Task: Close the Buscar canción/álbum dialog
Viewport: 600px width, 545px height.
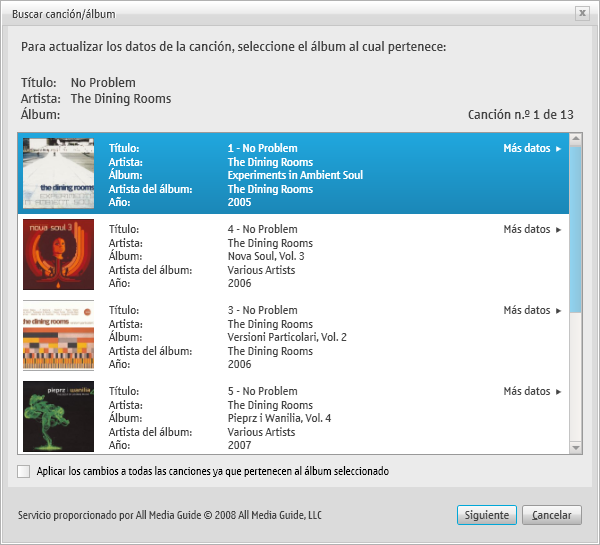Action: pyautogui.click(x=582, y=13)
